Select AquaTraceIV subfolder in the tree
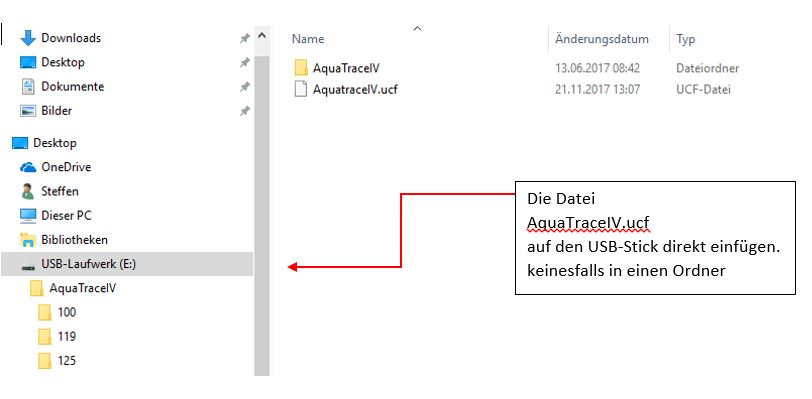This screenshot has height=399, width=812. point(83,288)
